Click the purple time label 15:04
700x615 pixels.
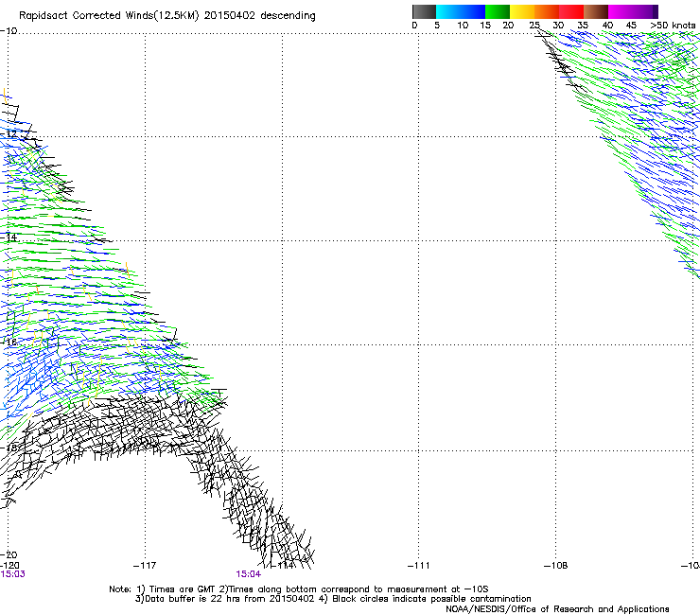[248, 574]
